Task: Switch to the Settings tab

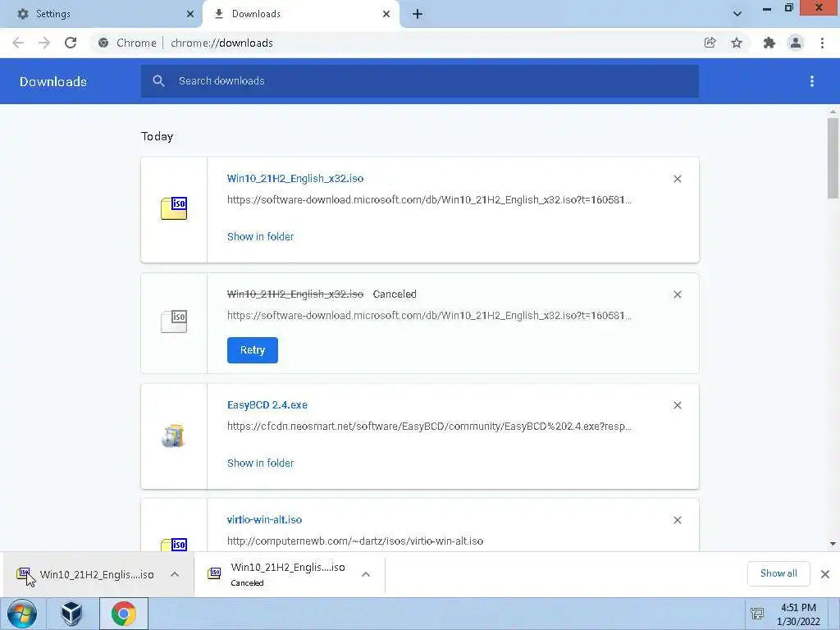Action: (102, 14)
